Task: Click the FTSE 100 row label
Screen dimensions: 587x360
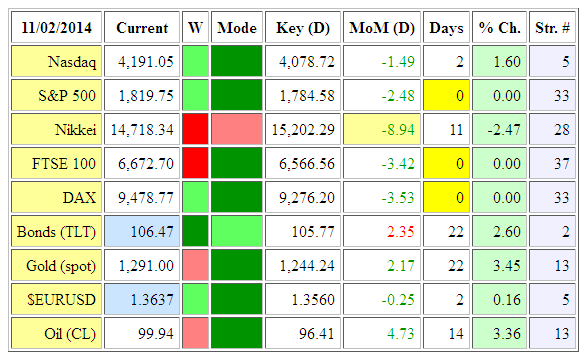Action: tap(57, 164)
